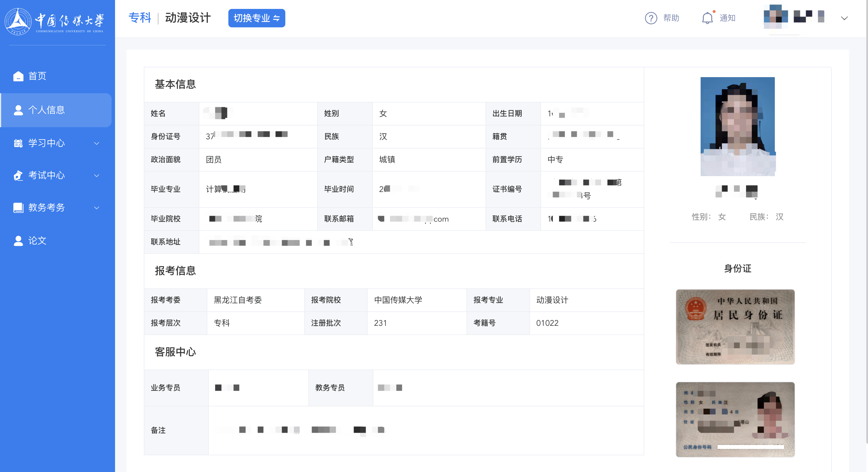Click the 考试中心 pen icon

[18, 175]
